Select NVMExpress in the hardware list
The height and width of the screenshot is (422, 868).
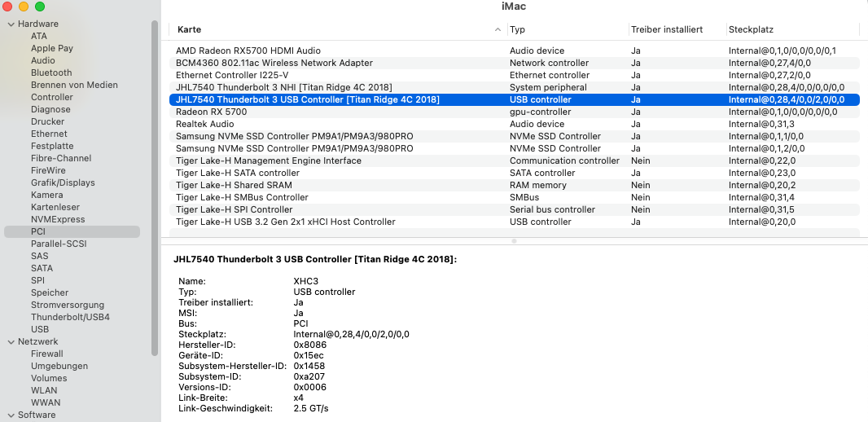pyautogui.click(x=58, y=219)
